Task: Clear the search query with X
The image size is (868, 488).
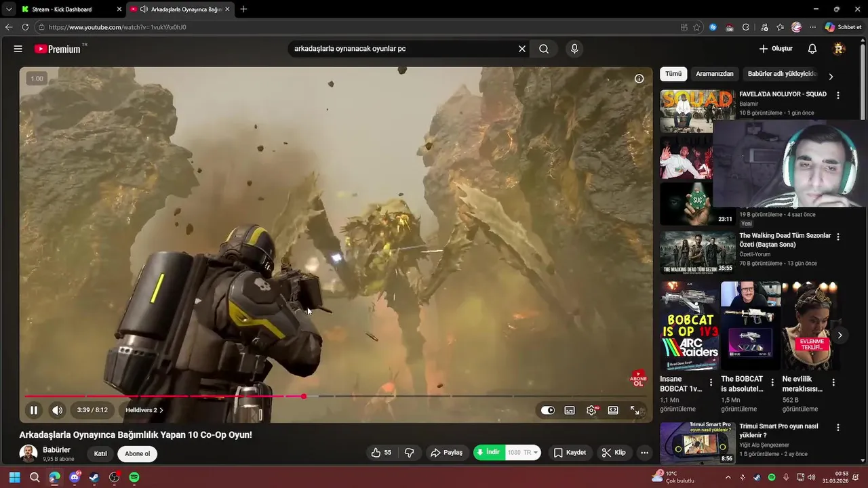Action: coord(522,49)
